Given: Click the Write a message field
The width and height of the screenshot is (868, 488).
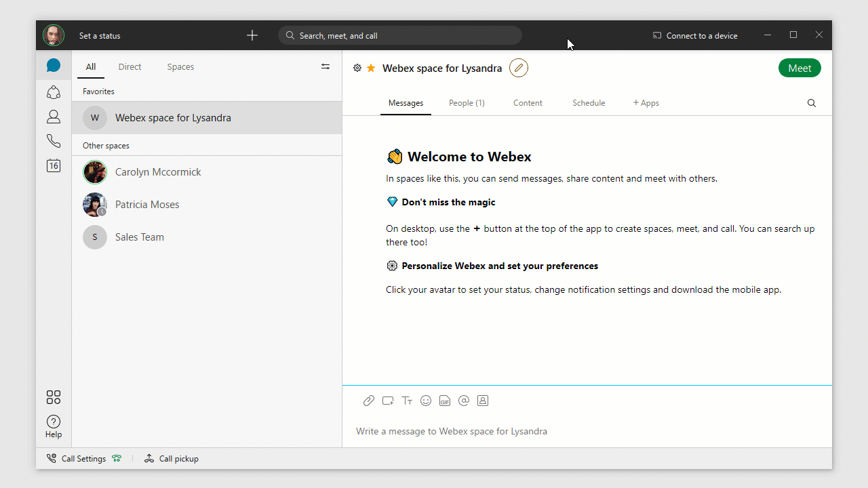Looking at the screenshot, I should click(x=587, y=431).
